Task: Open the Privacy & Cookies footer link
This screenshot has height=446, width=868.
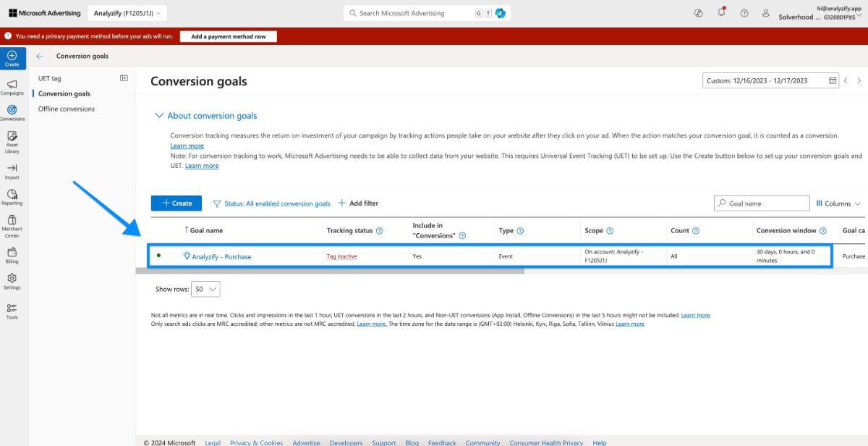Action: [257, 442]
